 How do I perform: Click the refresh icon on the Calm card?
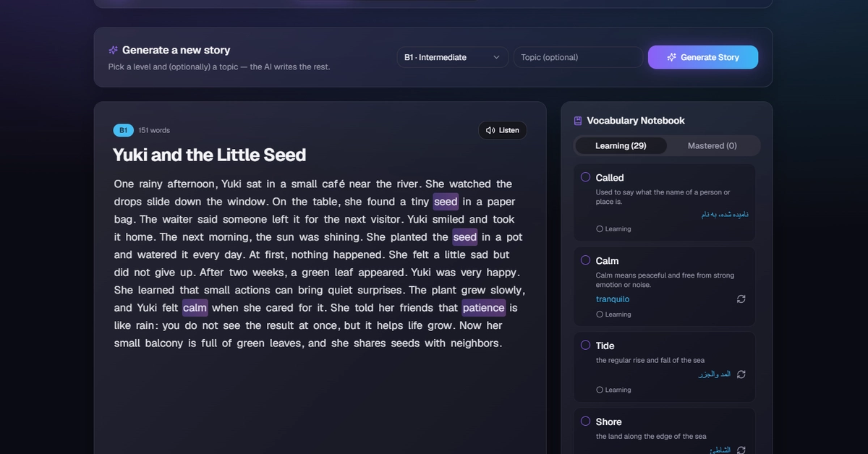pyautogui.click(x=741, y=299)
